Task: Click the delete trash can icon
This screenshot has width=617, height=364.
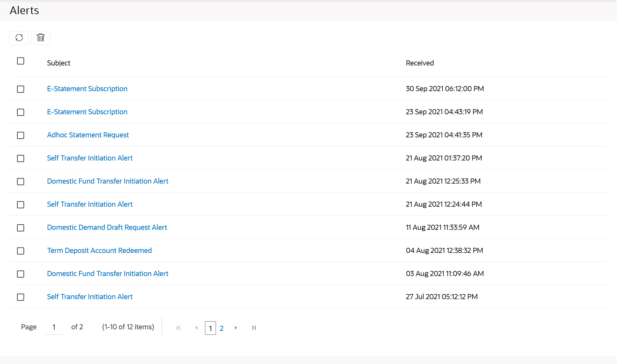Action: [40, 38]
